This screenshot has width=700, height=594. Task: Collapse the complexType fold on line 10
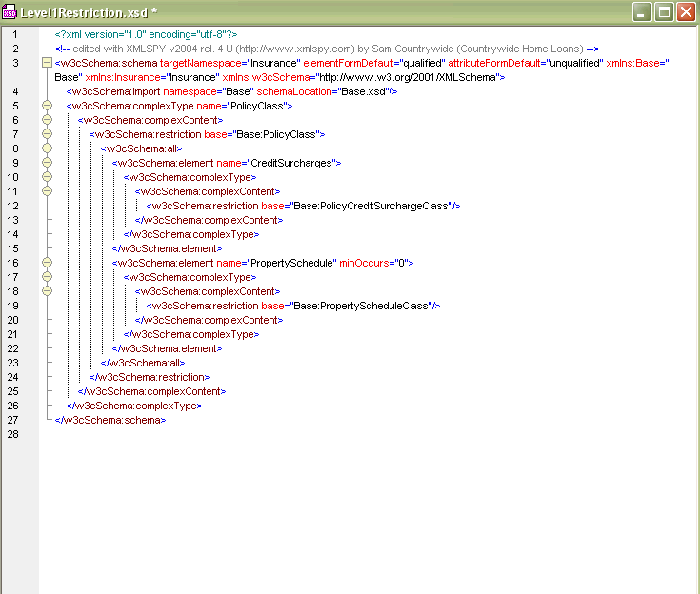pos(47,177)
